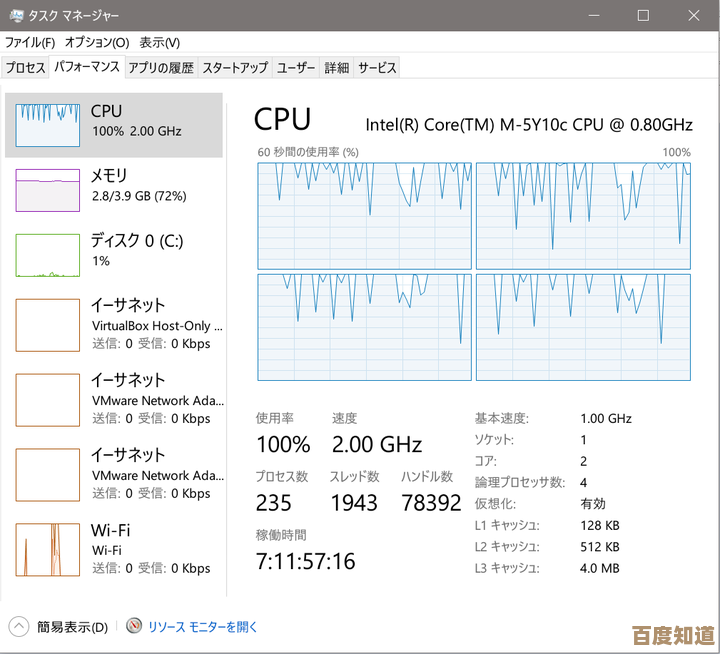Screen dimensions: 720x654
Task: Select the Wi-Fi graph thumbnail
Action: (x=48, y=550)
